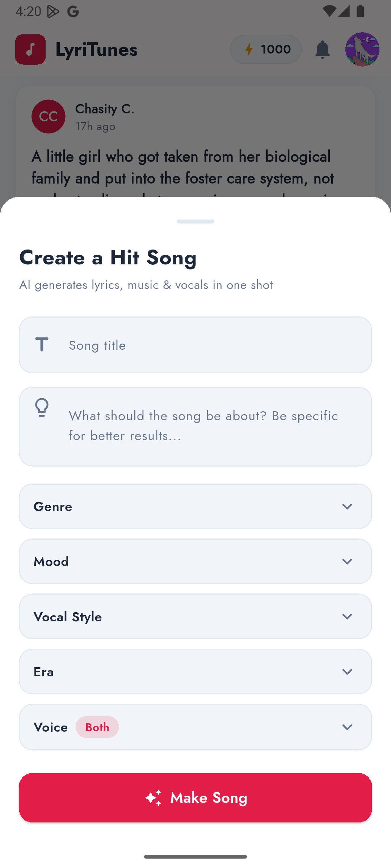391x868 pixels.
Task: Tap the LyriTunes music note logo
Action: point(30,50)
